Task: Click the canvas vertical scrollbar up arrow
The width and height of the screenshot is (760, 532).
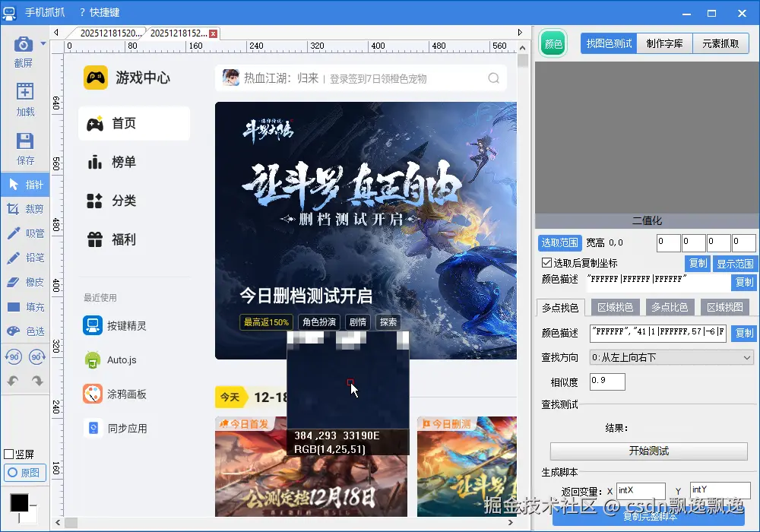Action: click(x=522, y=47)
